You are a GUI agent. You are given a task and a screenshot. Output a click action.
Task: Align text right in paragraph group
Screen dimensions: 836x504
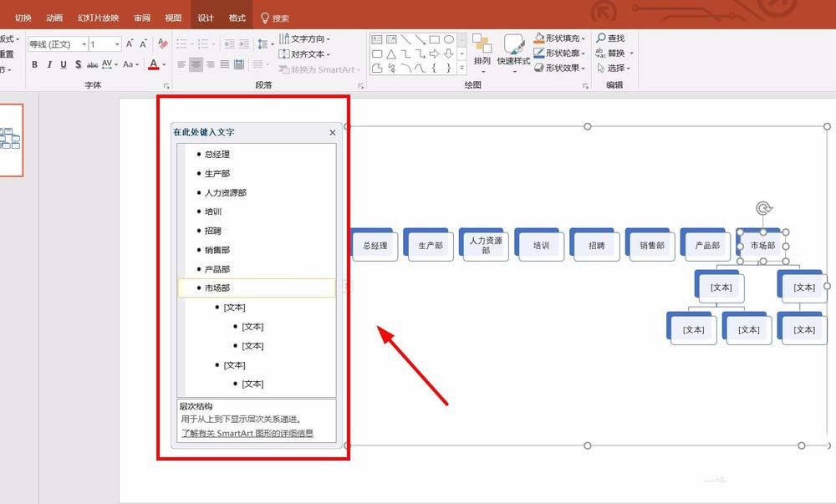(x=211, y=64)
